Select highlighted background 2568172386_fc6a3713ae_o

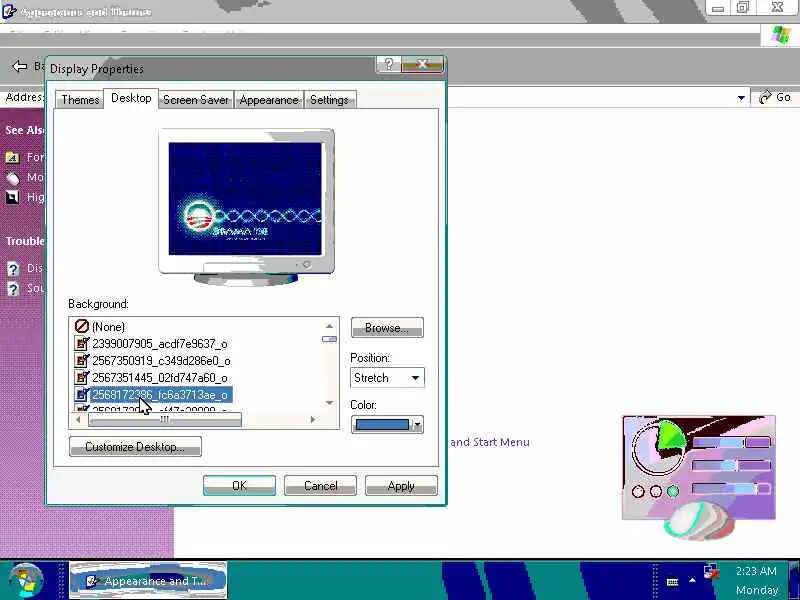161,394
